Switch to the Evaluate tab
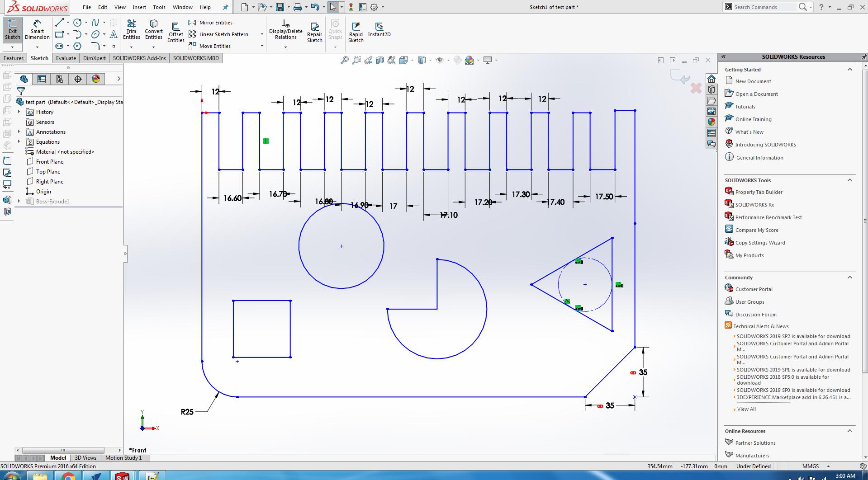 pos(66,58)
